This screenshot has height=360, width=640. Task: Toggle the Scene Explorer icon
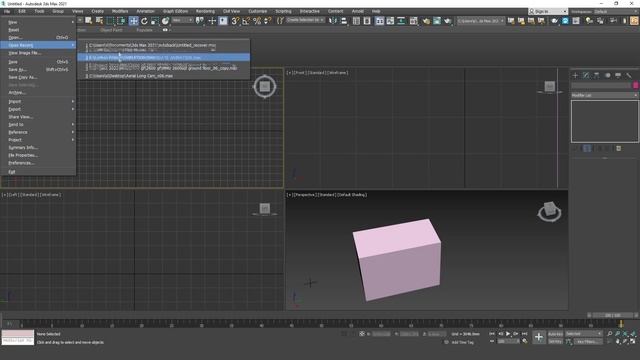click(x=356, y=21)
